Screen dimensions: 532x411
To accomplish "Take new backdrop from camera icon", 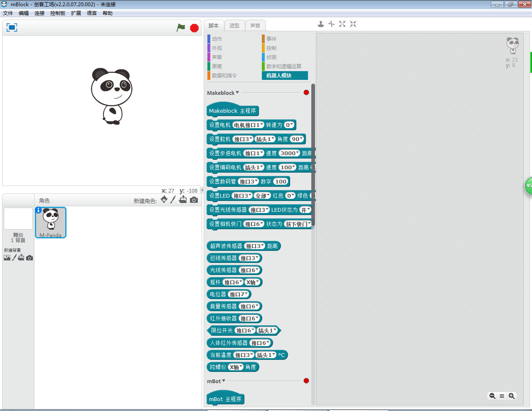I will [29, 258].
